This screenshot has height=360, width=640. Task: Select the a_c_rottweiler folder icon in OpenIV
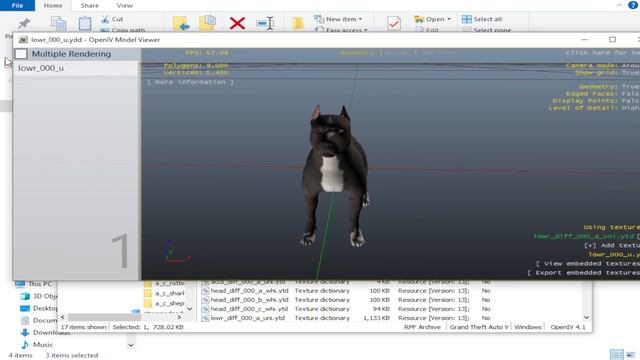coord(148,283)
